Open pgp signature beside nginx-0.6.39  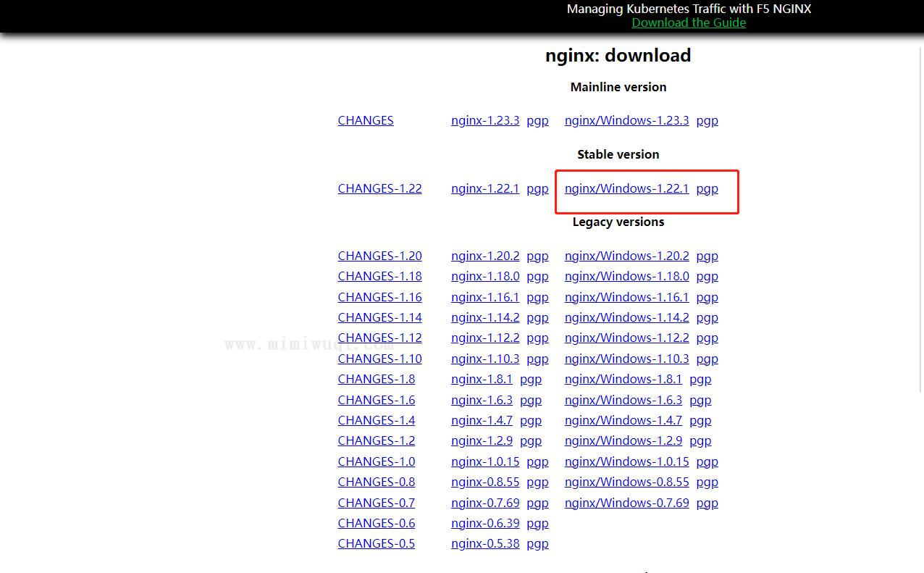pyautogui.click(x=537, y=523)
